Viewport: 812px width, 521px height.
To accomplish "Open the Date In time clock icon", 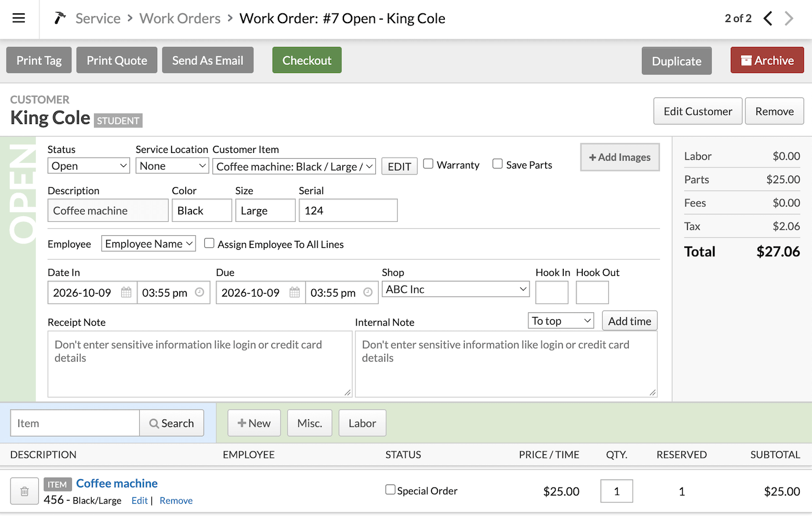I will 200,293.
